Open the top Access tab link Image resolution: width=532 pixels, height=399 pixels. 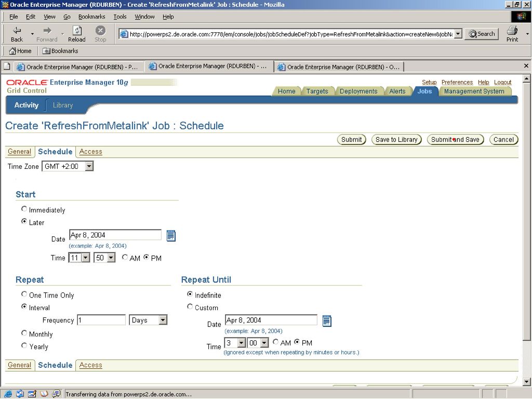pyautogui.click(x=90, y=152)
